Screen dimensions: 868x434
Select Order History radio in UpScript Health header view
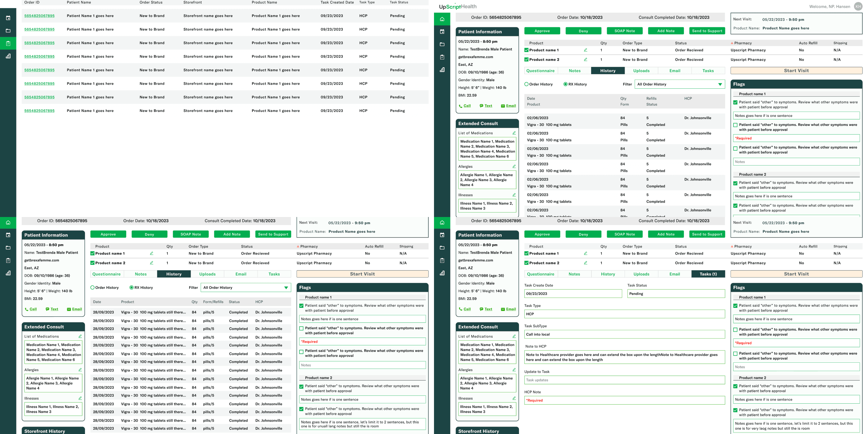tap(526, 84)
